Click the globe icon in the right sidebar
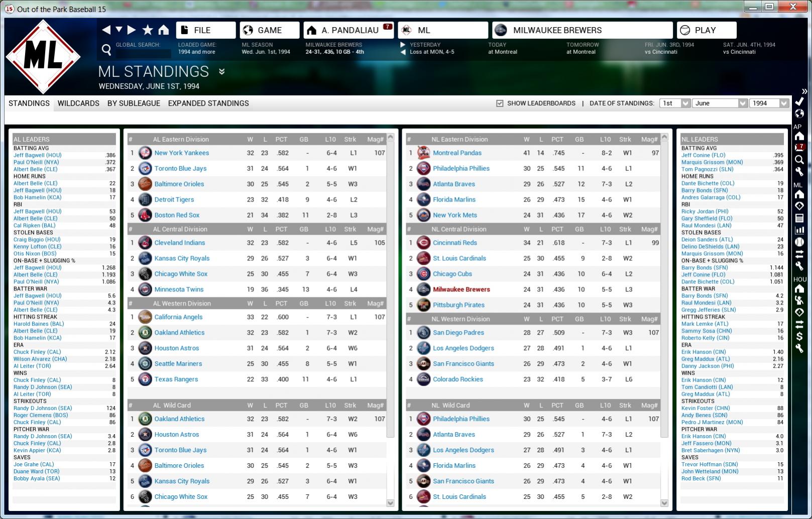The height and width of the screenshot is (519, 812). click(x=799, y=114)
